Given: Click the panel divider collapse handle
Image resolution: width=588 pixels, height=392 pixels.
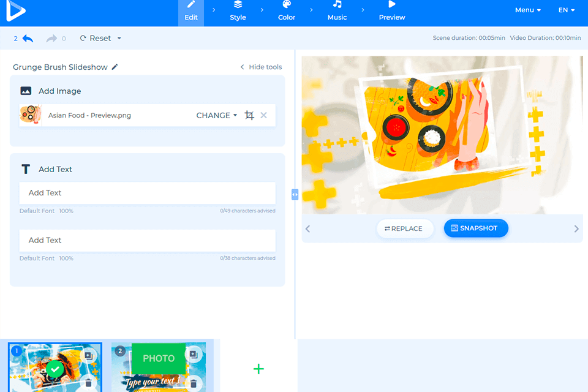Looking at the screenshot, I should coord(295,194).
